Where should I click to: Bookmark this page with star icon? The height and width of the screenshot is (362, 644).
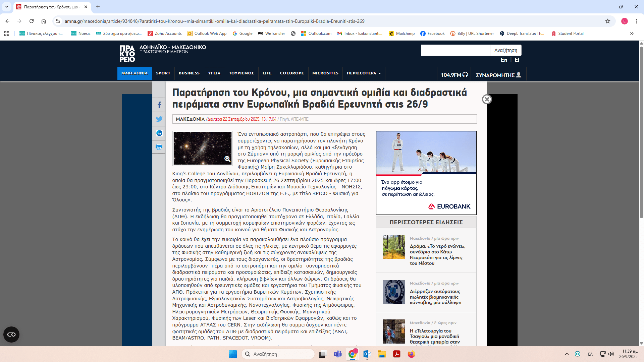[608, 21]
